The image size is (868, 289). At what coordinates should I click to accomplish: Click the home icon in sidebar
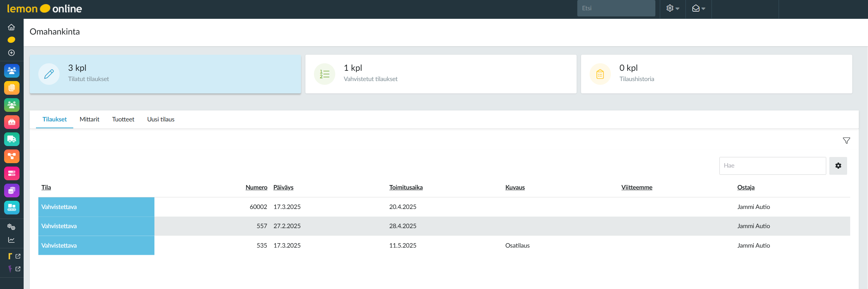[11, 27]
